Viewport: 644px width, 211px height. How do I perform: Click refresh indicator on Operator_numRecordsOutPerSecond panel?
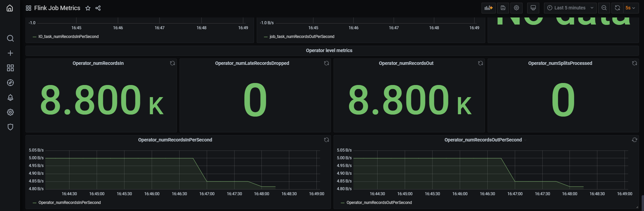click(635, 140)
